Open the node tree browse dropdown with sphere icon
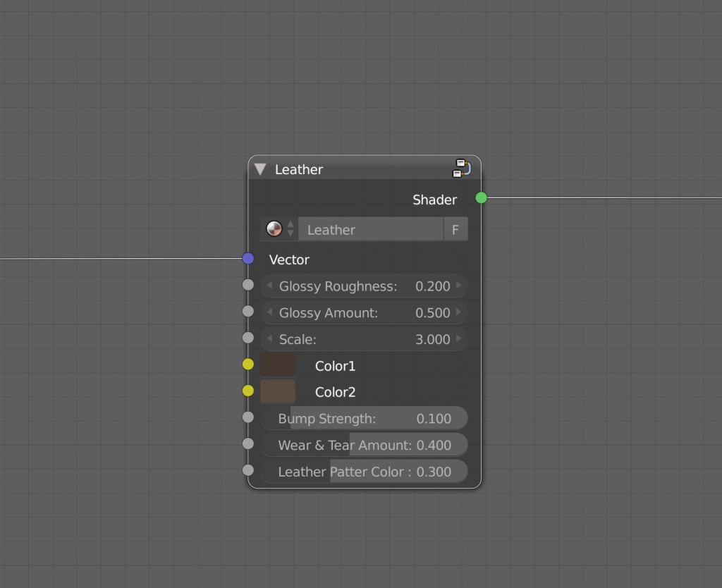Image resolution: width=722 pixels, height=588 pixels. pos(274,228)
